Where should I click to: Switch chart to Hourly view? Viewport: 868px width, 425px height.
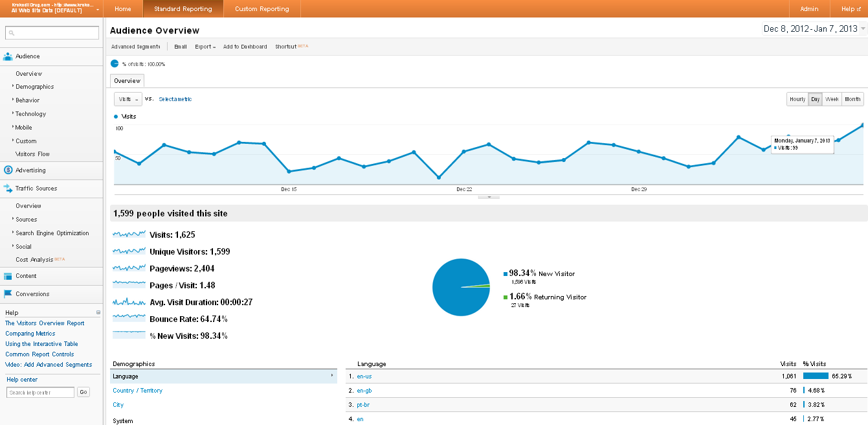pyautogui.click(x=797, y=99)
